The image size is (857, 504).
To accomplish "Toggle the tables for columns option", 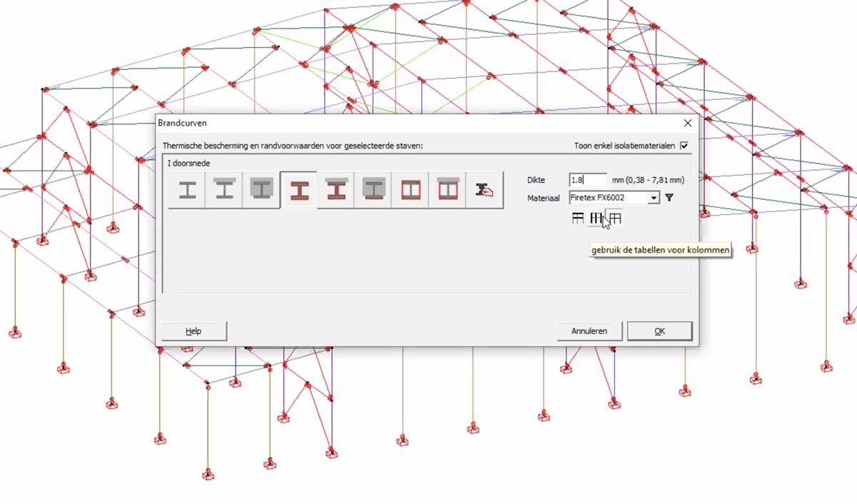I will [596, 218].
